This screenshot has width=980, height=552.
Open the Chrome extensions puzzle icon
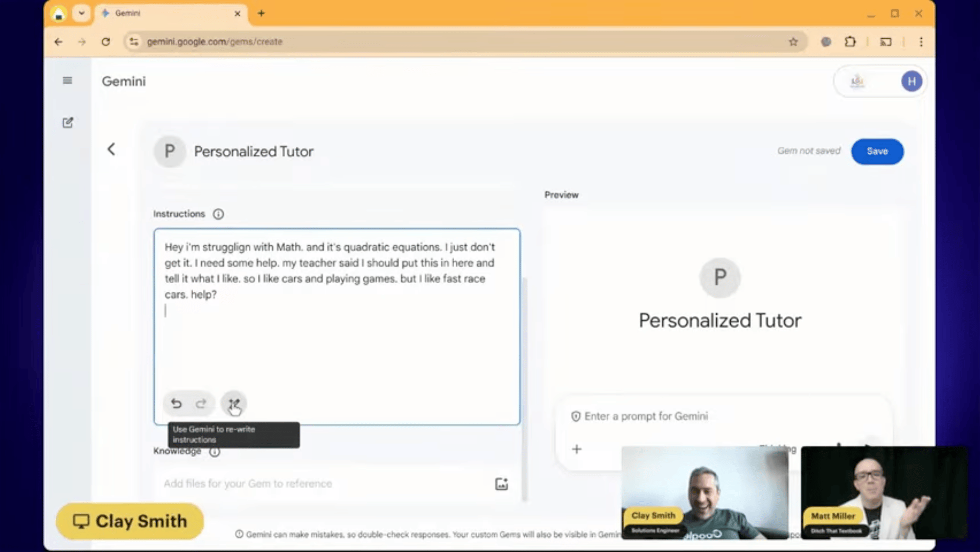[x=850, y=42]
